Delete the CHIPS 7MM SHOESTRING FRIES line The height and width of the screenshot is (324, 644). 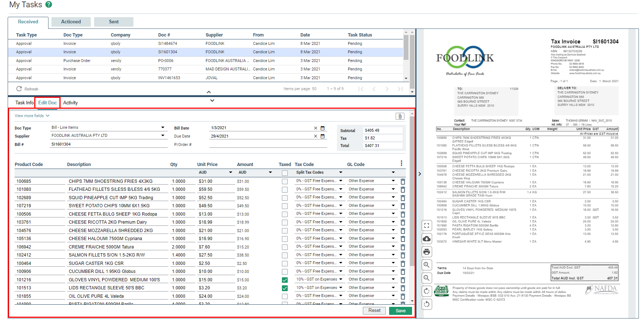(403, 181)
